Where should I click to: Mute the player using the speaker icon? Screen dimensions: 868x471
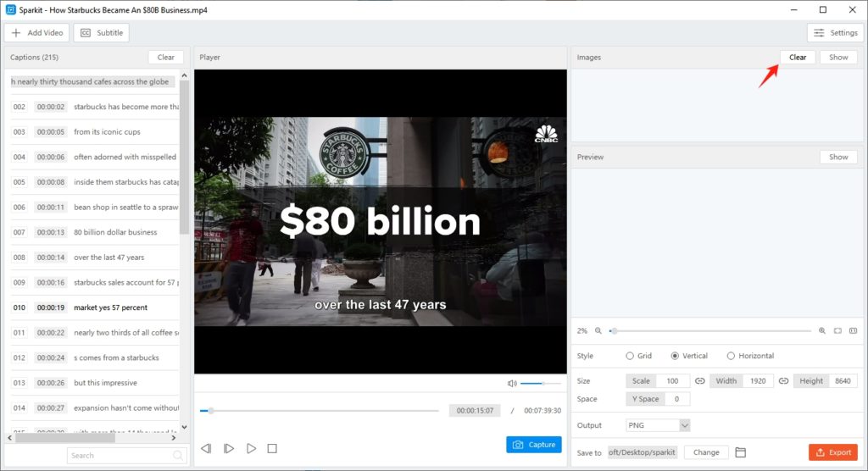click(x=512, y=384)
